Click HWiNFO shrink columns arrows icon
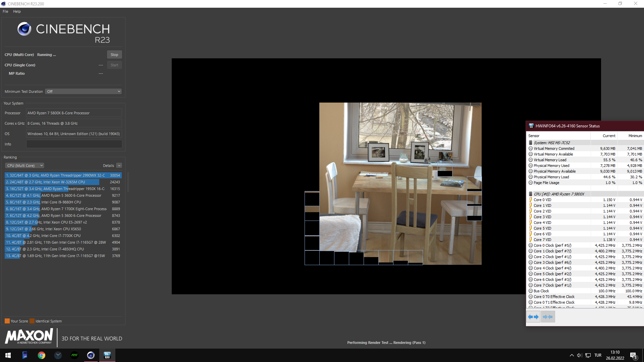Image resolution: width=644 pixels, height=362 pixels. click(548, 317)
